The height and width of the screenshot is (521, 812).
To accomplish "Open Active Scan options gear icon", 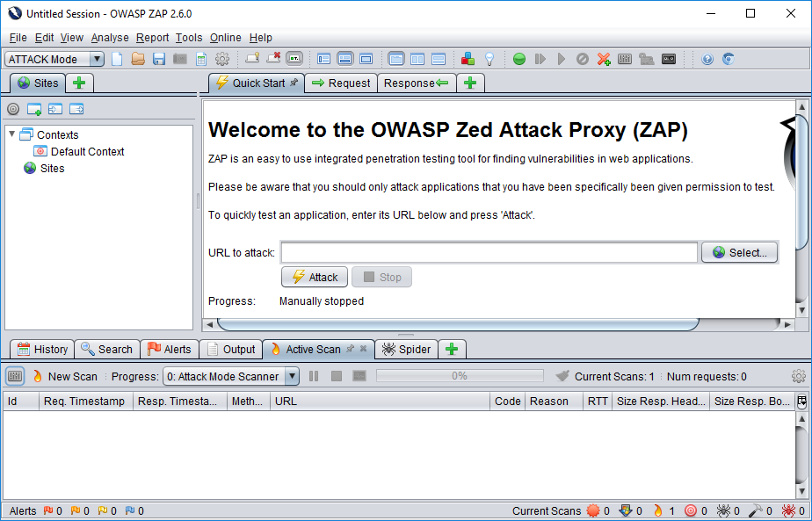I will tap(799, 377).
